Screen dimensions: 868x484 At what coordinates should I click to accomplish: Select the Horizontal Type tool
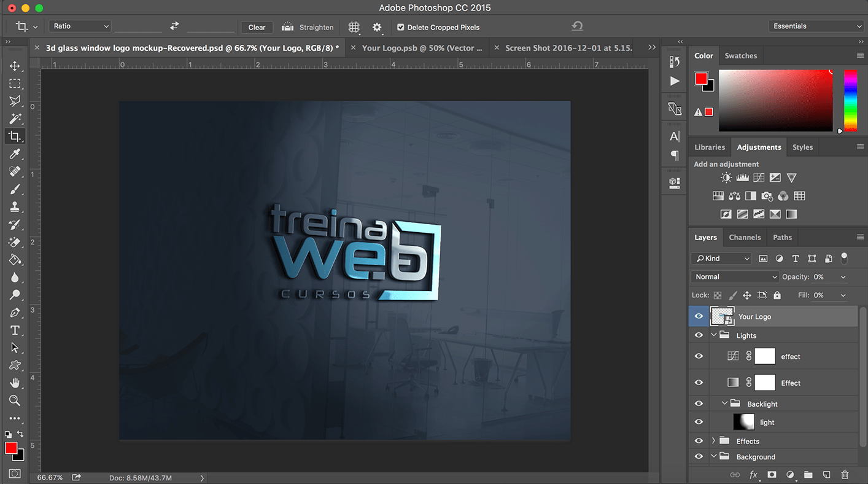(x=15, y=330)
